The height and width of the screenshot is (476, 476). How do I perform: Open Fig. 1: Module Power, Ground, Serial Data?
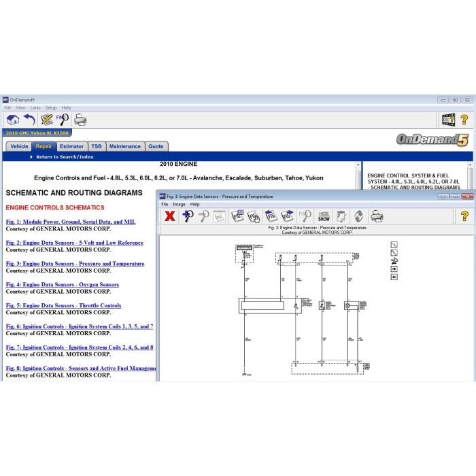[x=71, y=222]
